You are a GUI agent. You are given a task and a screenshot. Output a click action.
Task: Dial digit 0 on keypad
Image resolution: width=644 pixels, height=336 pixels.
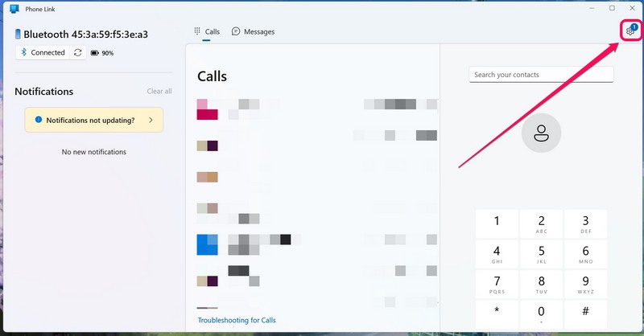tap(541, 314)
